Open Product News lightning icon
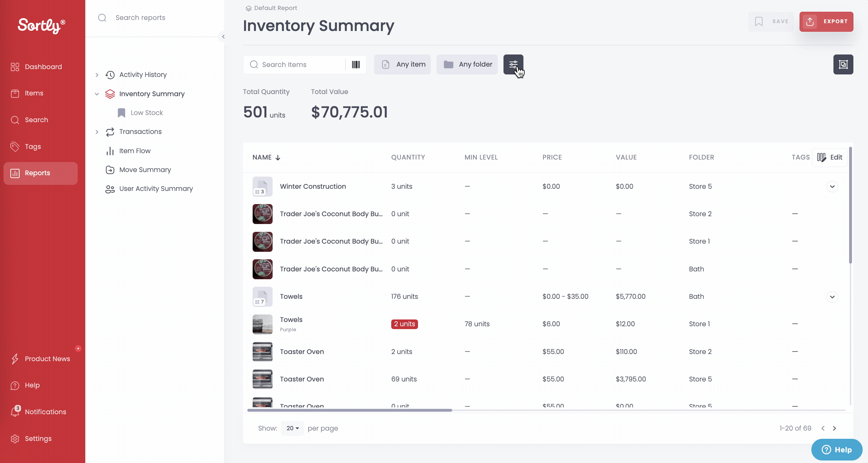 [x=15, y=359]
